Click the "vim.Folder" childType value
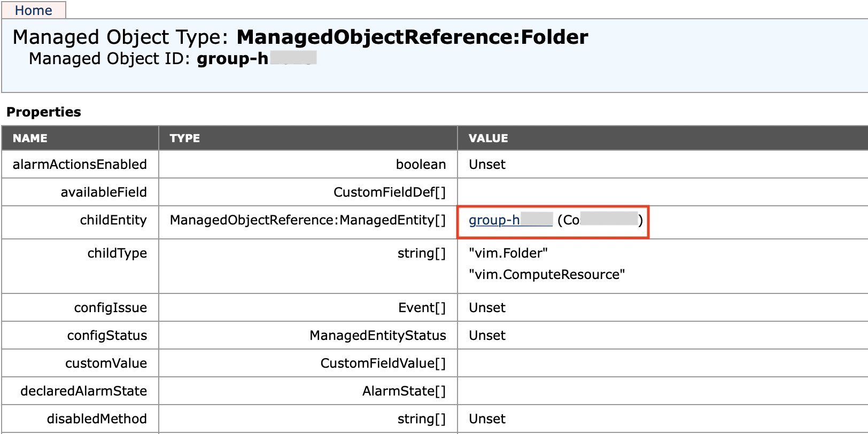Viewport: 868px width, 434px height. 508,253
